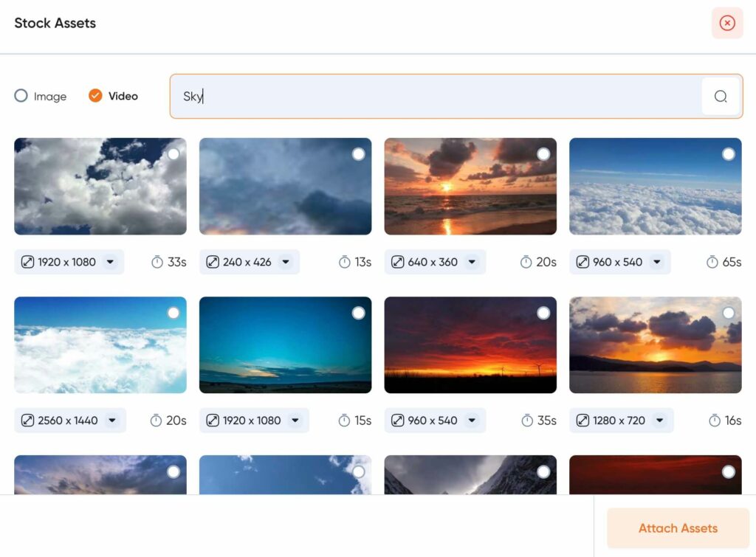Open the above-the-clouds 65s video thumbnail
The image size is (756, 557).
point(655,192)
